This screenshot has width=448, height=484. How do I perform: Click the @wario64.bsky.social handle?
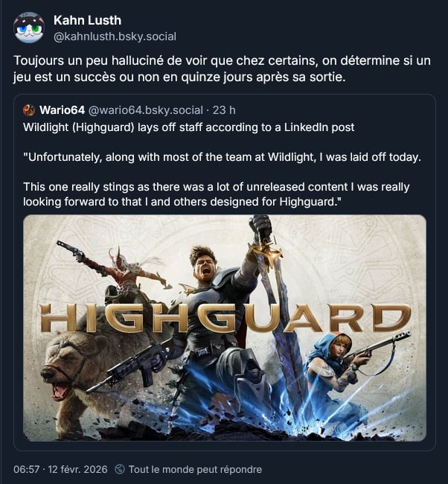(x=146, y=110)
